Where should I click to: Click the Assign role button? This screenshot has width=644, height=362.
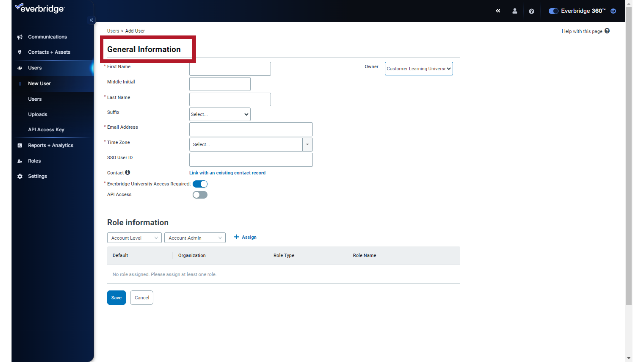(x=245, y=237)
